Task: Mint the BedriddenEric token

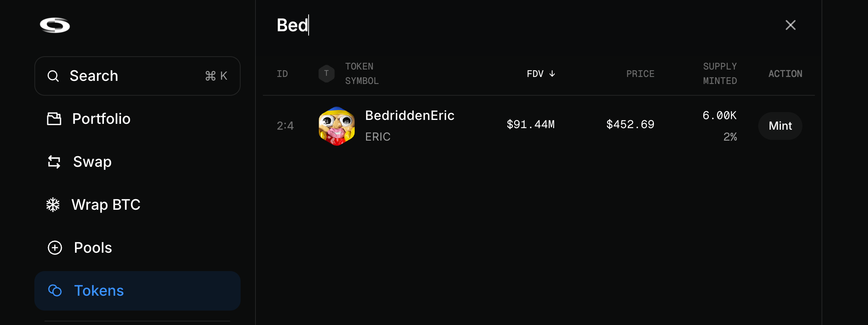Action: point(780,126)
